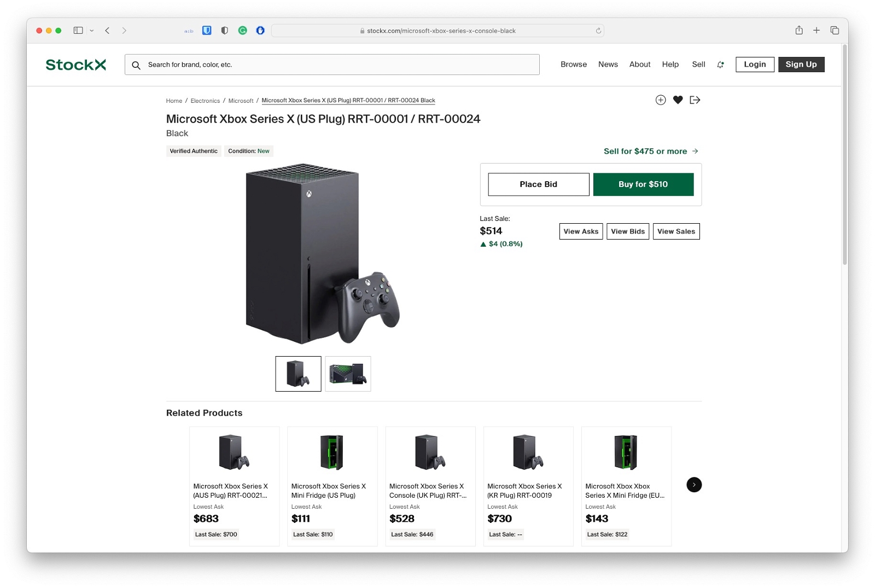Open the Help menu
This screenshot has width=875, height=588.
[670, 65]
